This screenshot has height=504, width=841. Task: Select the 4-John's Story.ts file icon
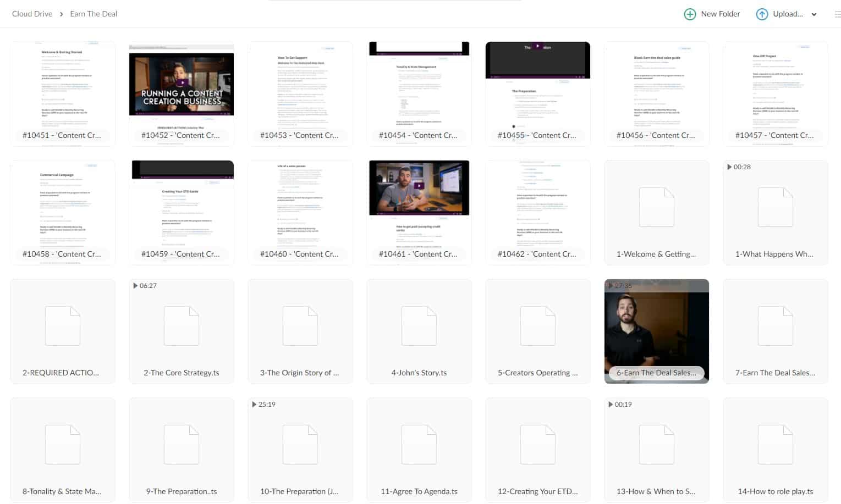click(419, 326)
